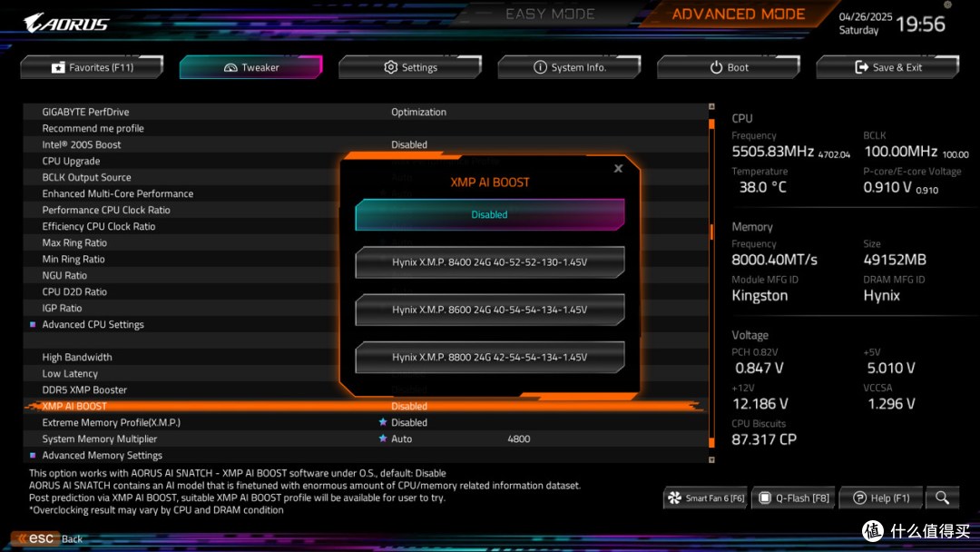Screen dimensions: 980x552
Task: Expand Advanced Memory Settings submenu
Action: click(366, 455)
